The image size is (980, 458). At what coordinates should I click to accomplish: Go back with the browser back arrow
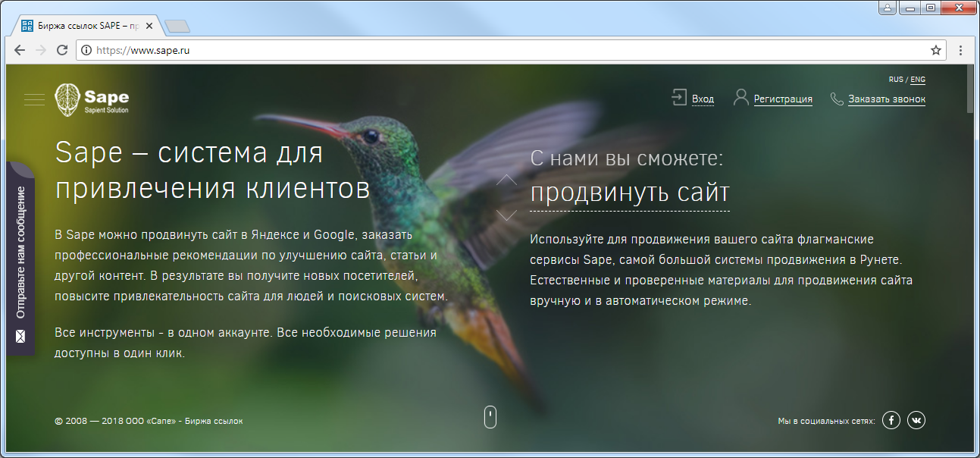pyautogui.click(x=20, y=50)
